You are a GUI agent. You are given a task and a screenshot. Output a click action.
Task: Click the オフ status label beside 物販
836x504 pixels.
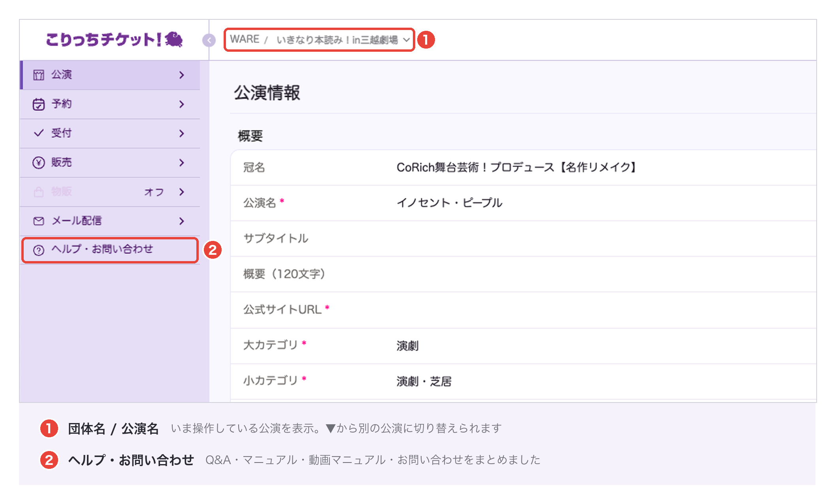(154, 192)
